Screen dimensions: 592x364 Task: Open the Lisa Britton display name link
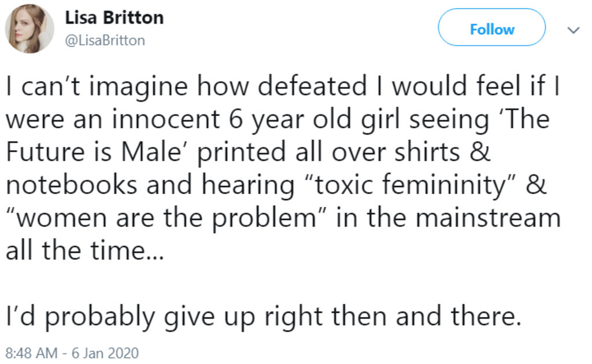point(114,17)
